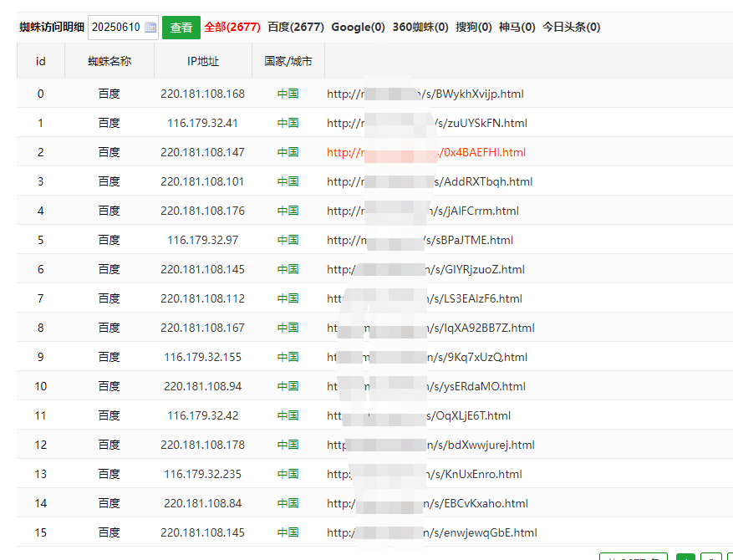
Task: Click IP address 220.181.108.84
Action: [202, 503]
